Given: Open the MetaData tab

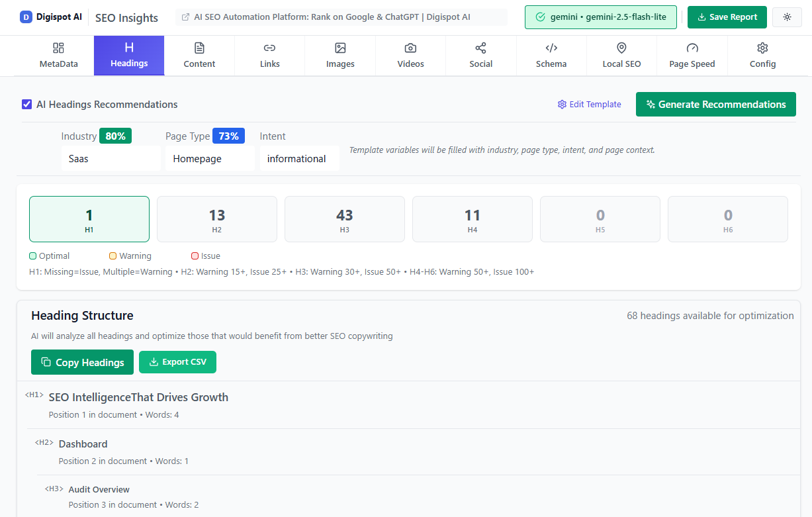Looking at the screenshot, I should (59, 56).
